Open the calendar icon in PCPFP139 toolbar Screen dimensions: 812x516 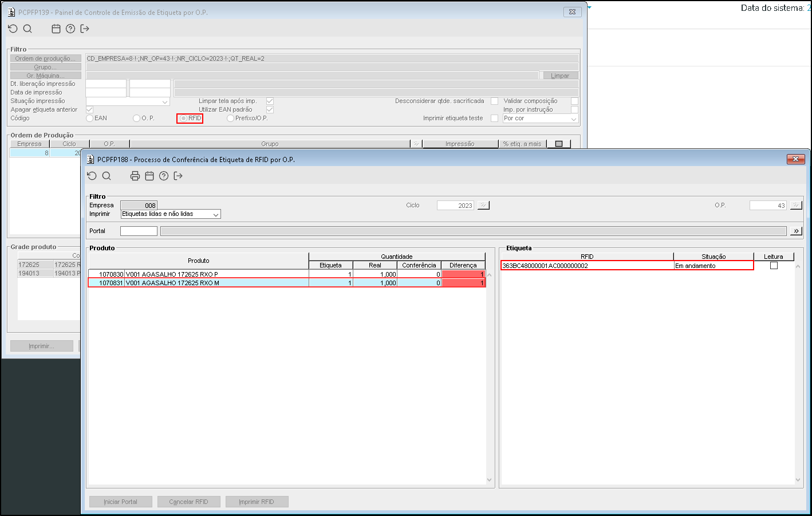click(x=56, y=29)
